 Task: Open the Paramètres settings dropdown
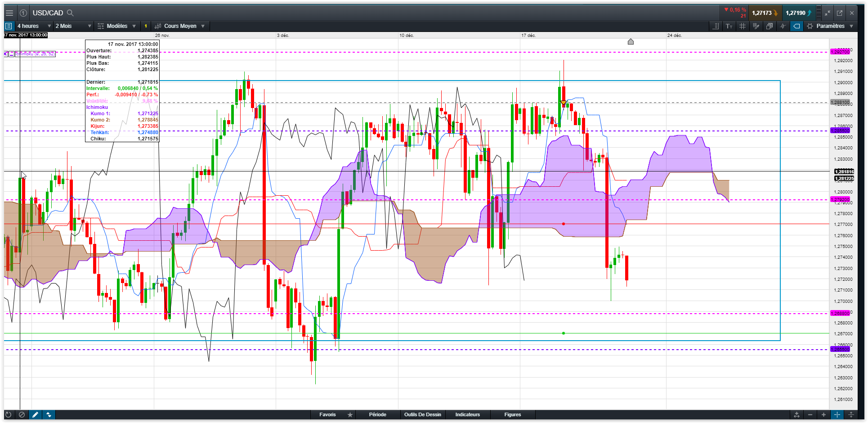coord(830,26)
